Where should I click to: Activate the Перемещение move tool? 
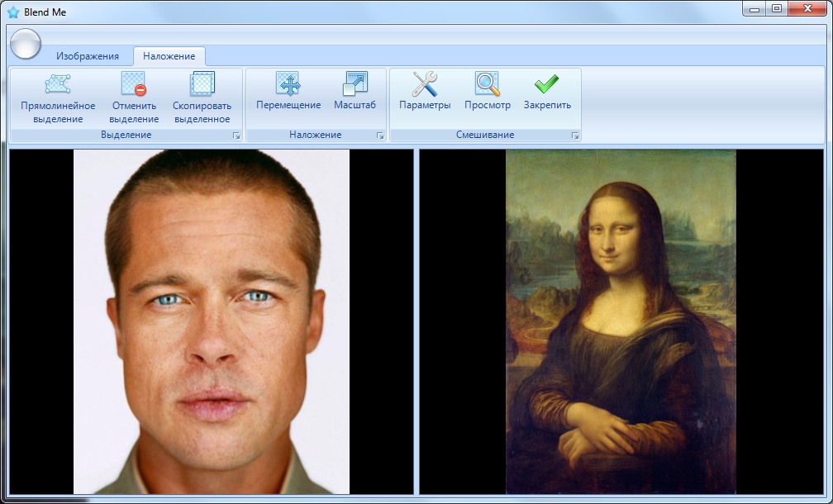pos(288,92)
